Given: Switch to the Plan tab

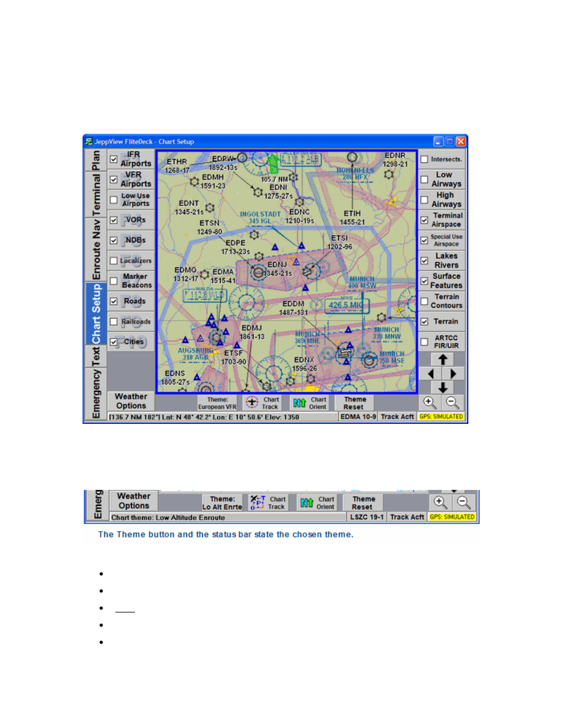Looking at the screenshot, I should click(x=96, y=160).
